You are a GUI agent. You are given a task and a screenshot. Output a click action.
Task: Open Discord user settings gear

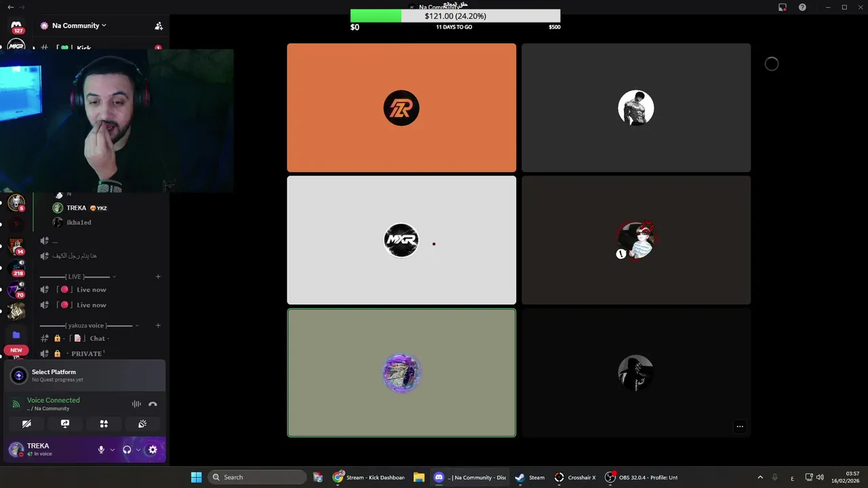pos(153,449)
